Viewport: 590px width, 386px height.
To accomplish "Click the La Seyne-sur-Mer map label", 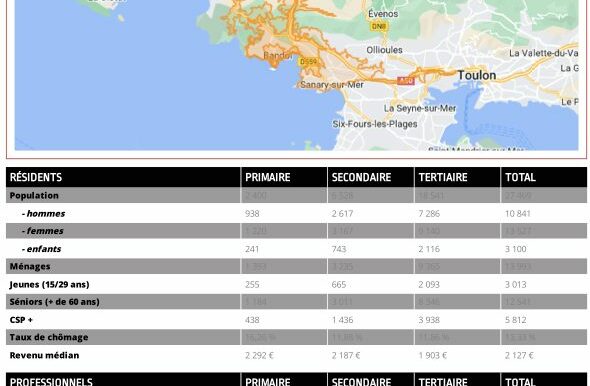I will point(420,108).
